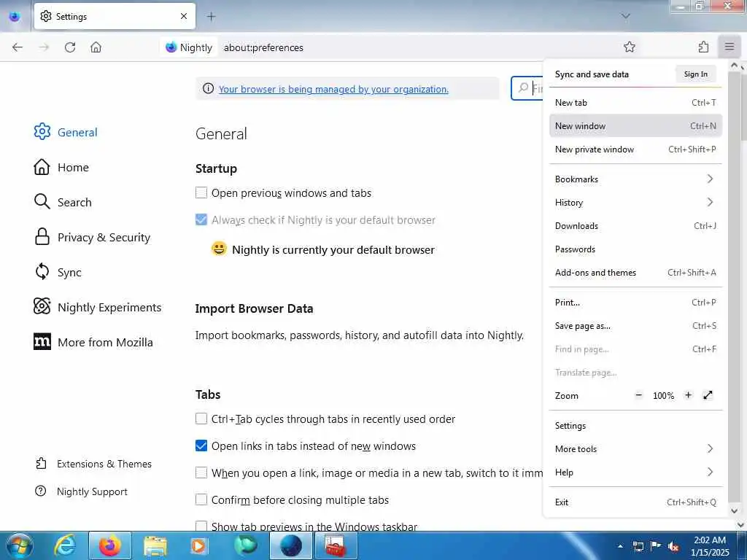The image size is (747, 560).
Task: Click the Find in Settings search field
Action: (x=527, y=88)
